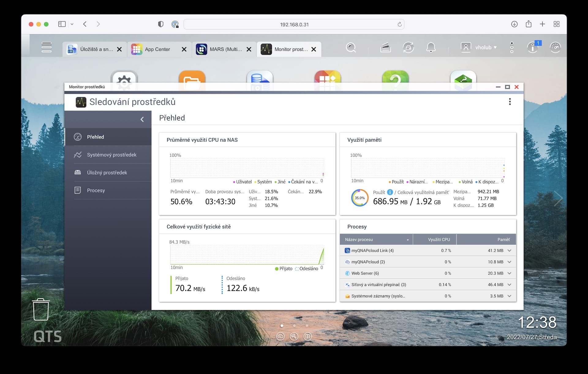588x374 pixels.
Task: Click the info icon with badge 1
Action: tap(533, 47)
